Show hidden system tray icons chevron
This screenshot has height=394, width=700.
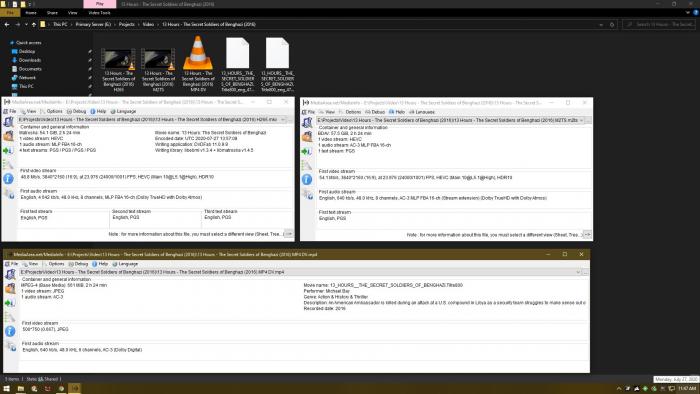click(x=619, y=389)
